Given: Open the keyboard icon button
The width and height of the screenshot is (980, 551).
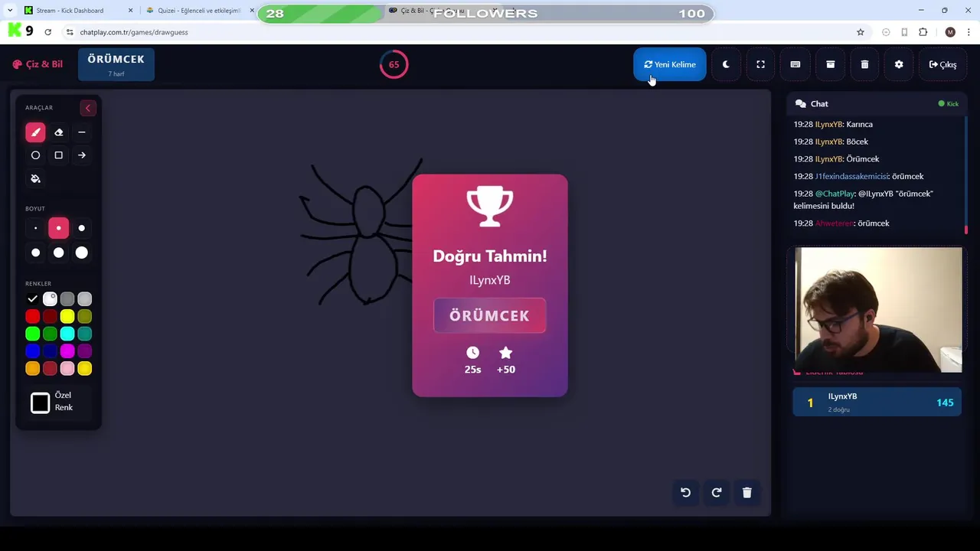Looking at the screenshot, I should (795, 64).
